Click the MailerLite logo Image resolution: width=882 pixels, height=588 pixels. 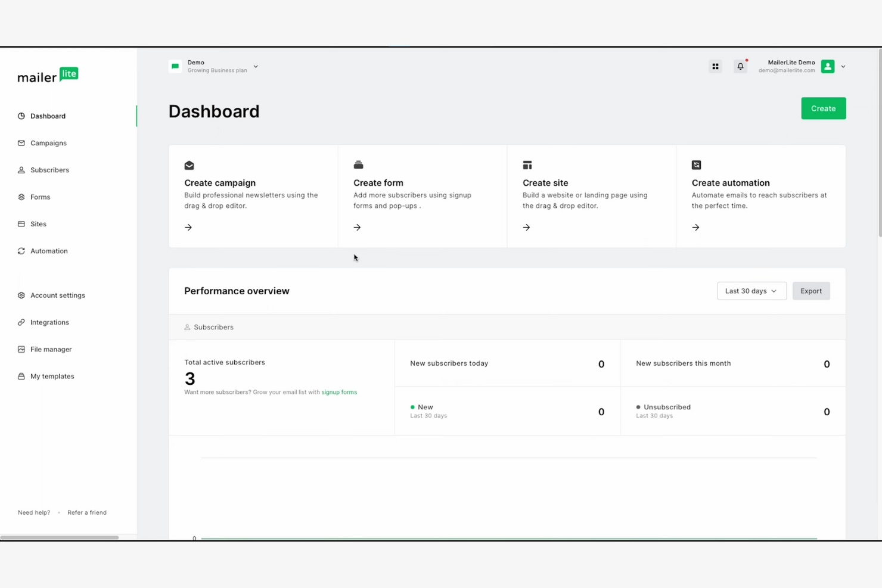pyautogui.click(x=48, y=74)
